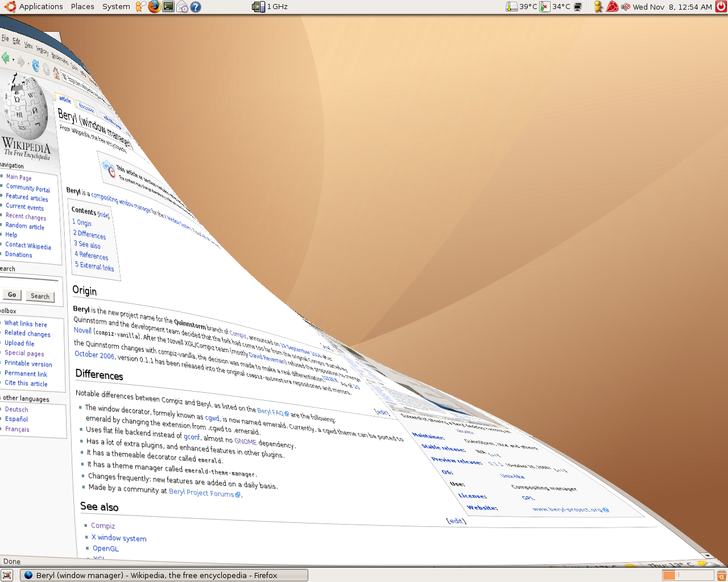Open the Places menu
This screenshot has height=582, width=728.
(x=82, y=7)
